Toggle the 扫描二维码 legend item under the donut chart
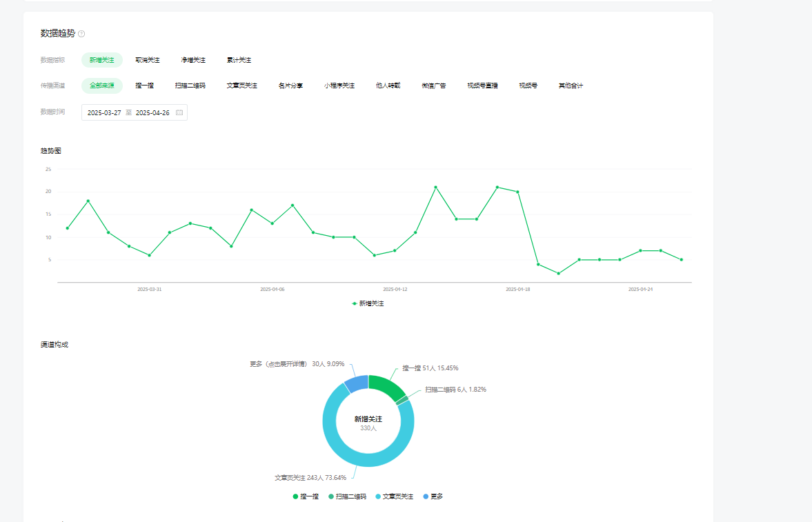The width and height of the screenshot is (812, 522). coord(347,496)
